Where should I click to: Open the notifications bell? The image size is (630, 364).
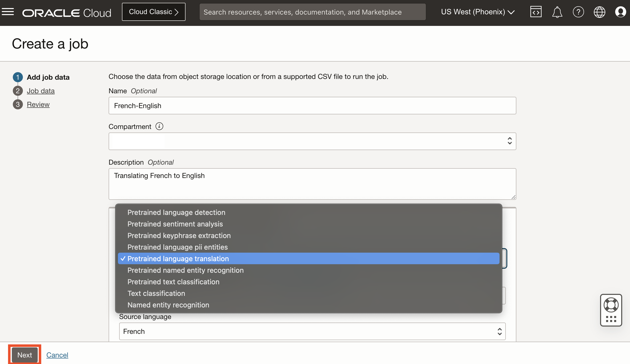point(557,12)
